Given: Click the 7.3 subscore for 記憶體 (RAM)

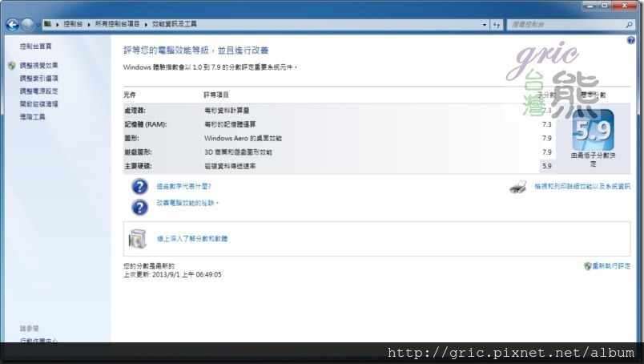Looking at the screenshot, I should [547, 124].
